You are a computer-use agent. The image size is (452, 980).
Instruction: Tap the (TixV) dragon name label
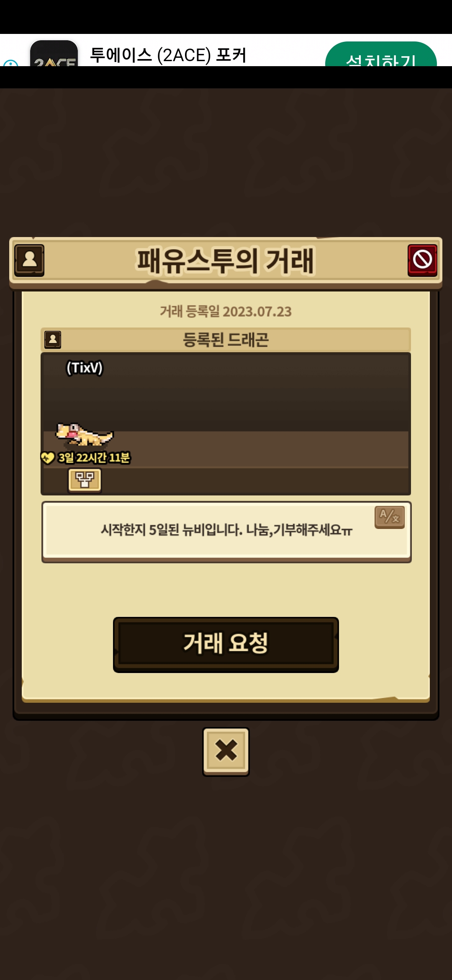(85, 368)
